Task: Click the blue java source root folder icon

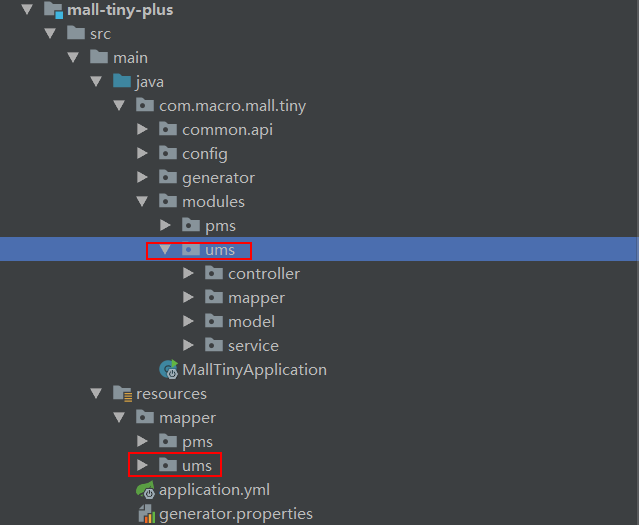Action: (x=122, y=81)
